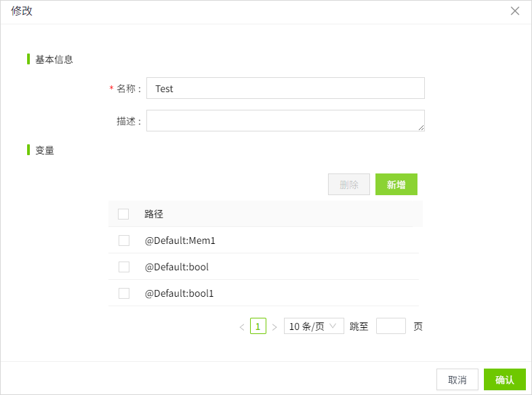The image size is (532, 395).
Task: Click the previous page arrow in pagination
Action: [242, 327]
